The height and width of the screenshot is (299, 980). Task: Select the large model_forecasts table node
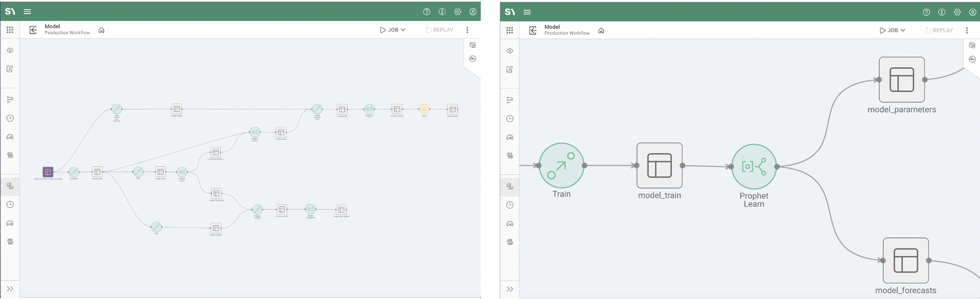[x=905, y=261]
